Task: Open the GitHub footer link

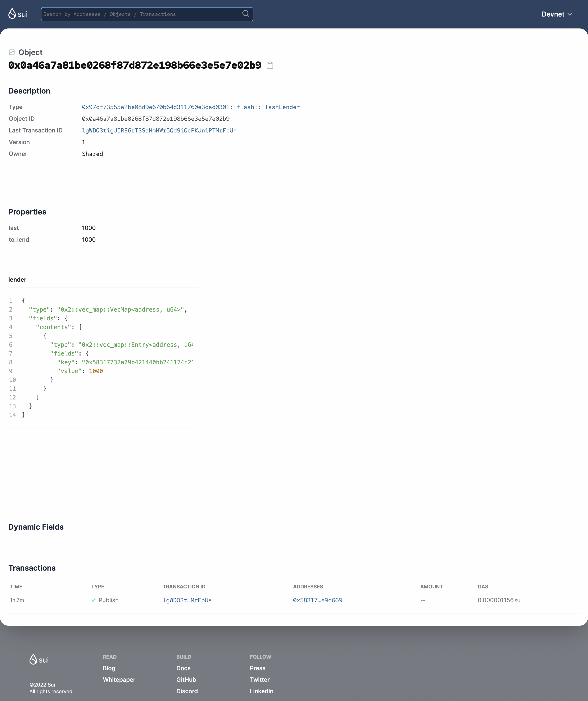Action: click(x=186, y=680)
